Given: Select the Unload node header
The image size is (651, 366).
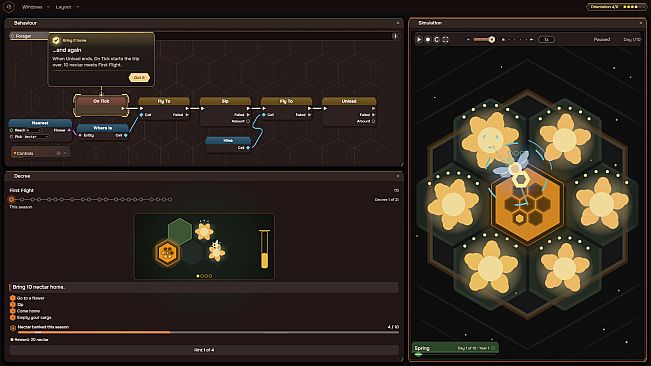Looking at the screenshot, I should tap(349, 101).
